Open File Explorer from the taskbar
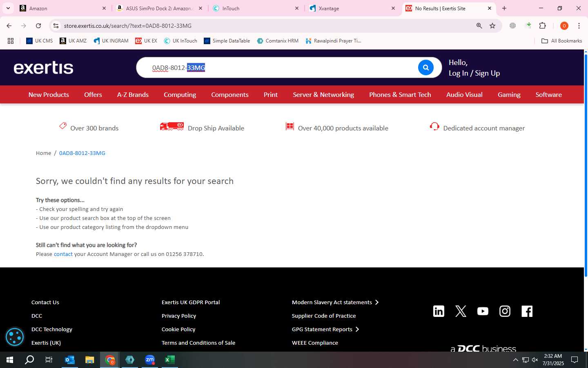 90,360
